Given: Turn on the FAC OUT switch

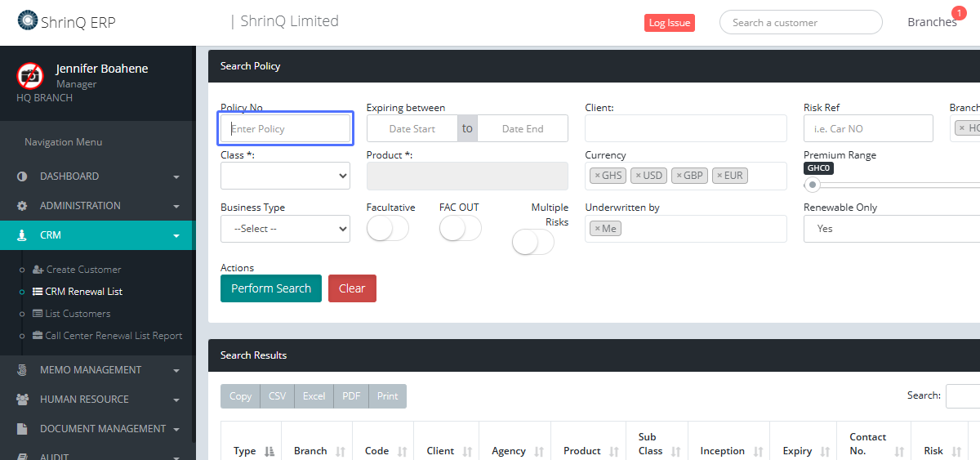Looking at the screenshot, I should [460, 229].
